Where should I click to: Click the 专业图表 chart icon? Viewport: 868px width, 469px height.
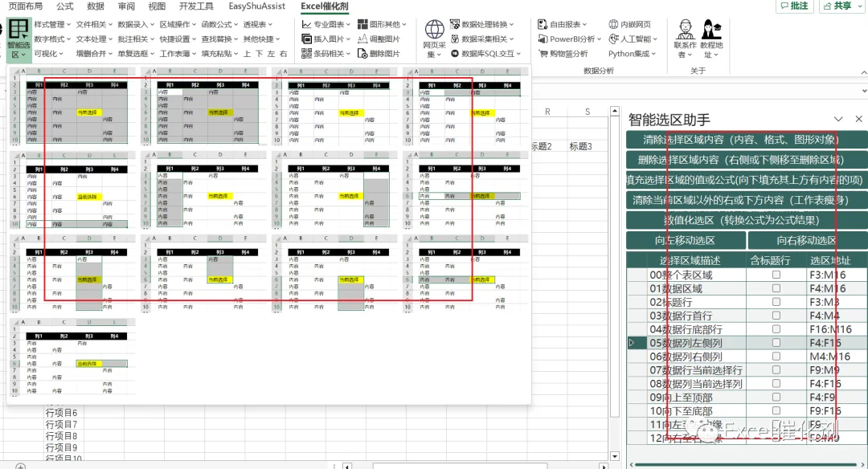[x=307, y=24]
